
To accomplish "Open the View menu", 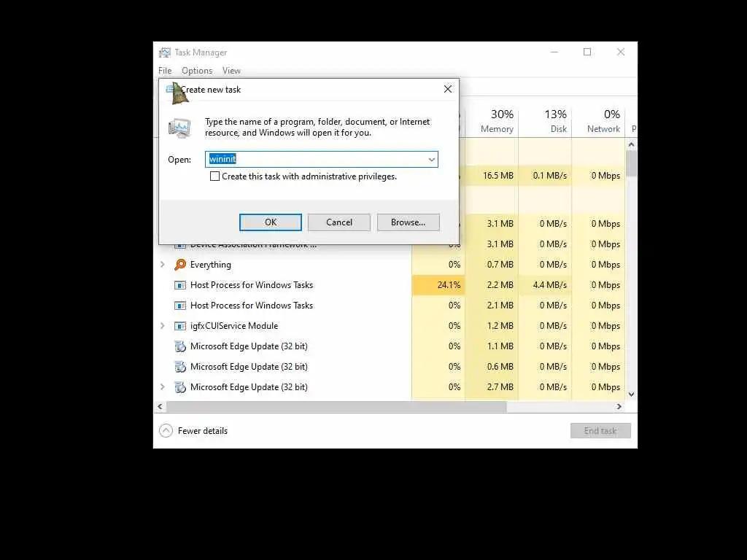I will [x=231, y=71].
